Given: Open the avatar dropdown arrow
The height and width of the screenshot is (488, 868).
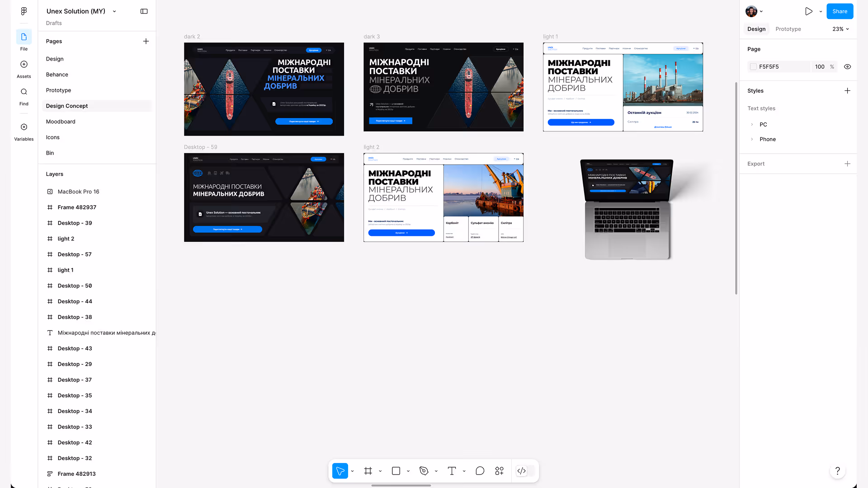Looking at the screenshot, I should pos(761,11).
